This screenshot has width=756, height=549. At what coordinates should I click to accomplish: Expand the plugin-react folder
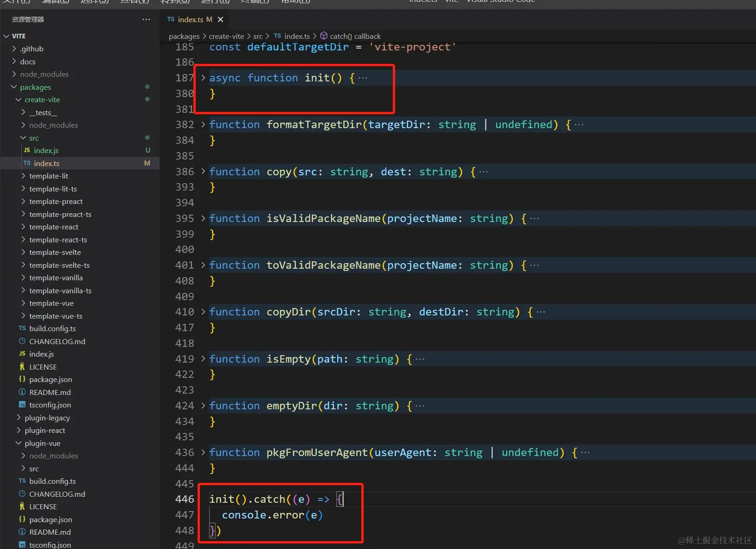19,430
